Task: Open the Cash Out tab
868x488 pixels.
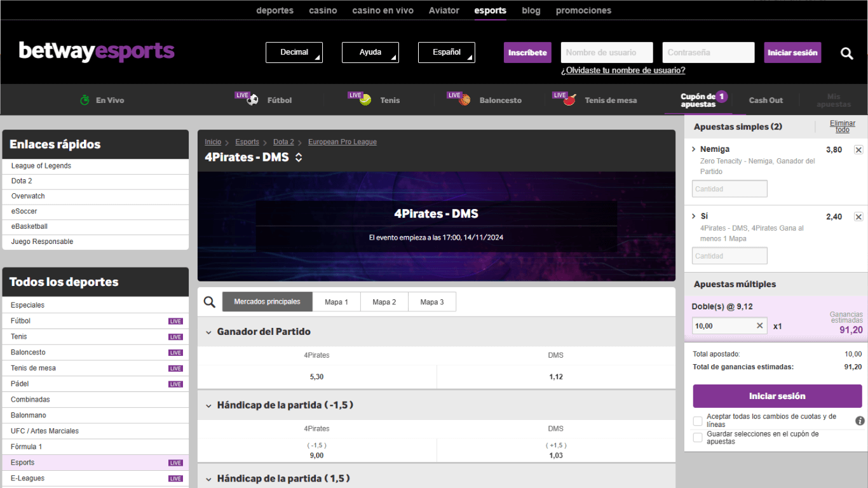Action: pos(766,100)
